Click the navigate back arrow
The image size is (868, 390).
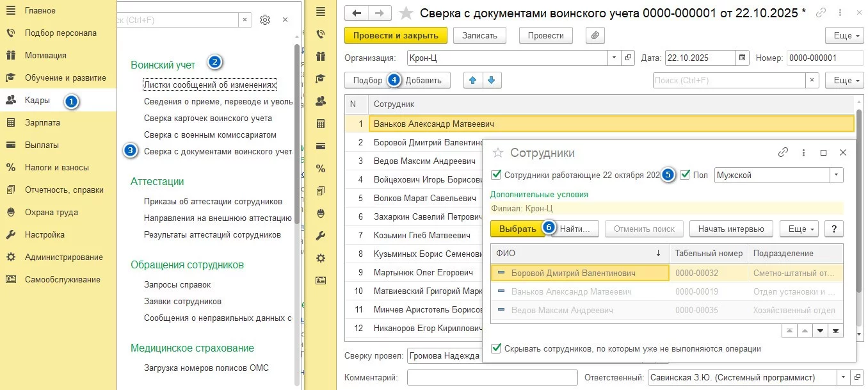[357, 13]
